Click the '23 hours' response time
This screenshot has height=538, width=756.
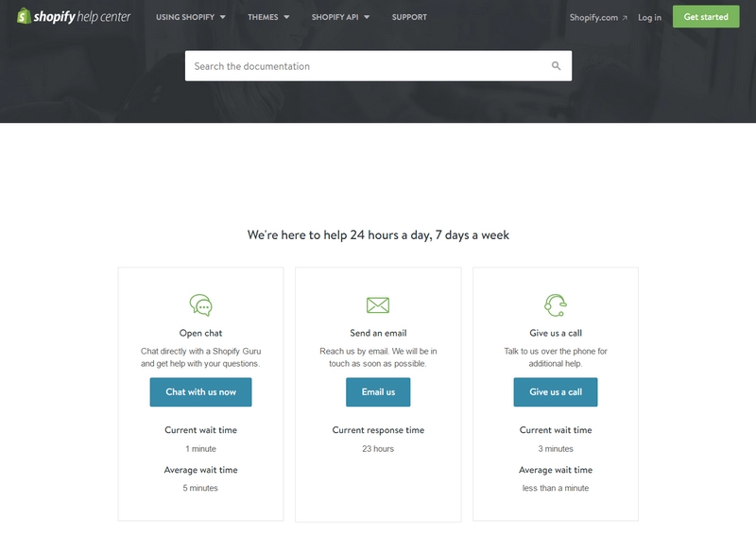pos(378,449)
